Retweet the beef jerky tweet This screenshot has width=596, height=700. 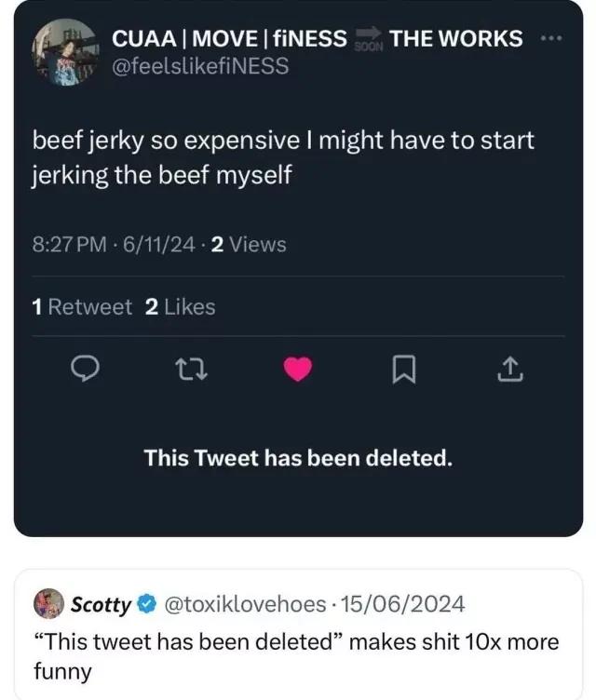[191, 371]
